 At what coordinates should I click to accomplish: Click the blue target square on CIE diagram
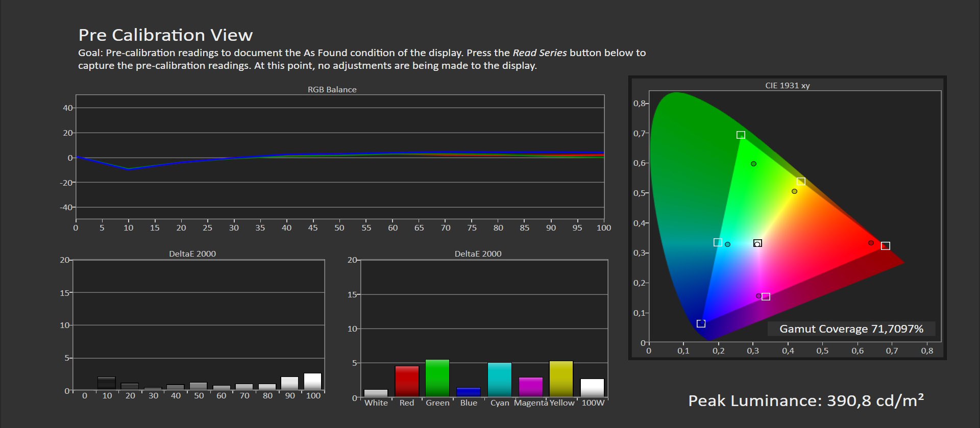701,323
